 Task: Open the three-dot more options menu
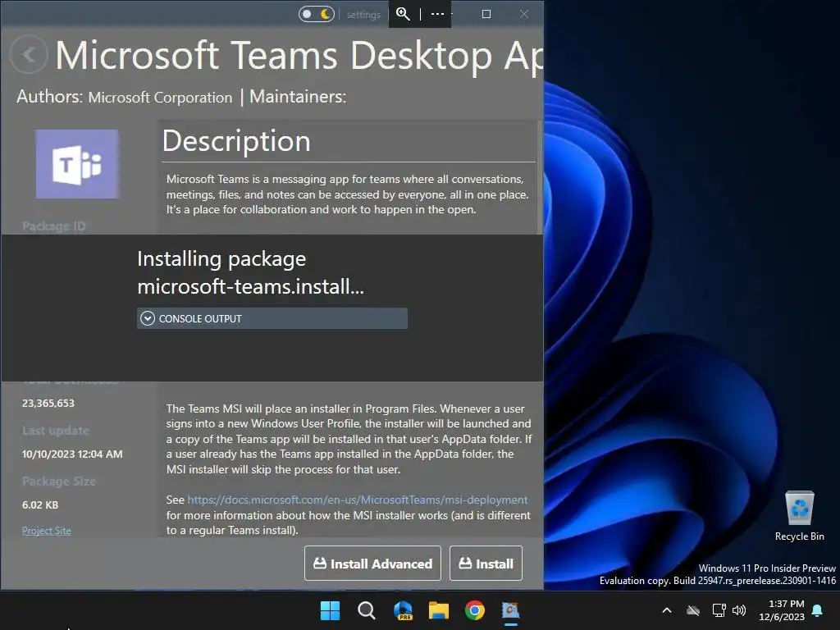438,14
